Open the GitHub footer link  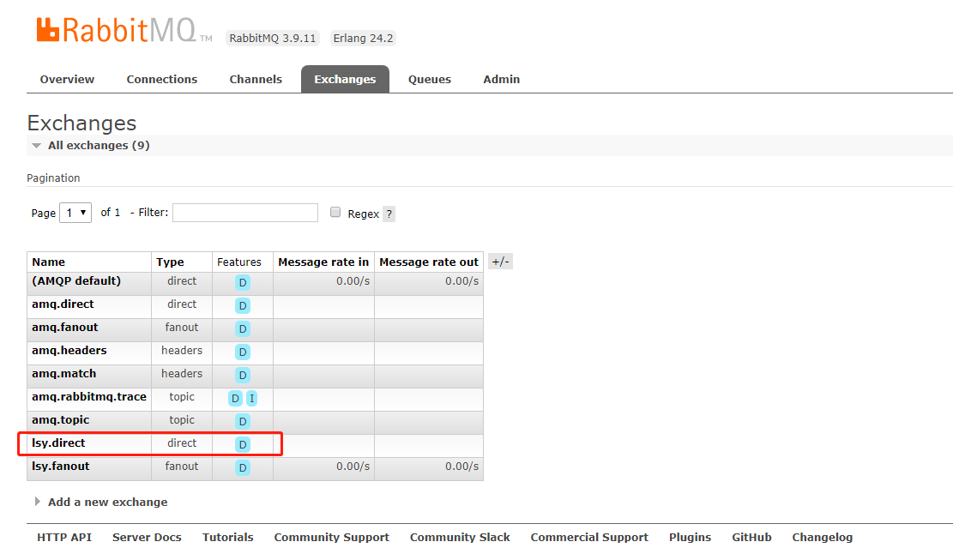click(751, 537)
